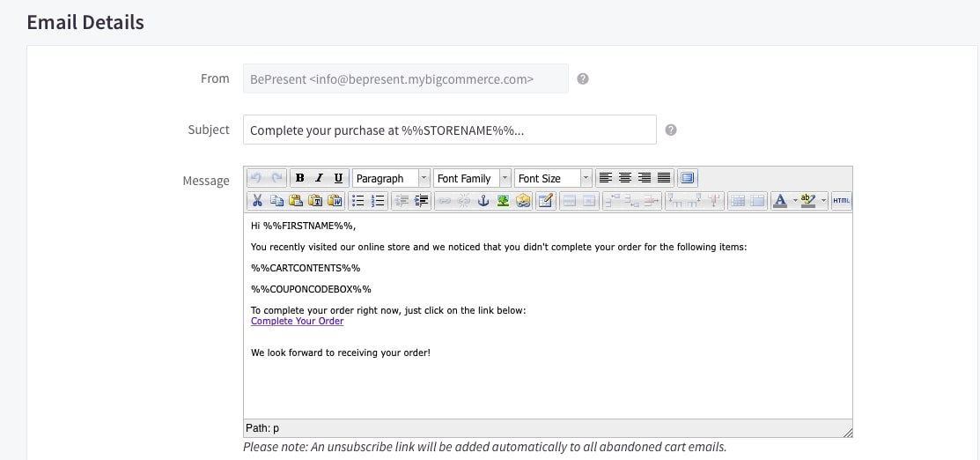
Task: Click the Cut (scissors) icon
Action: tap(257, 201)
